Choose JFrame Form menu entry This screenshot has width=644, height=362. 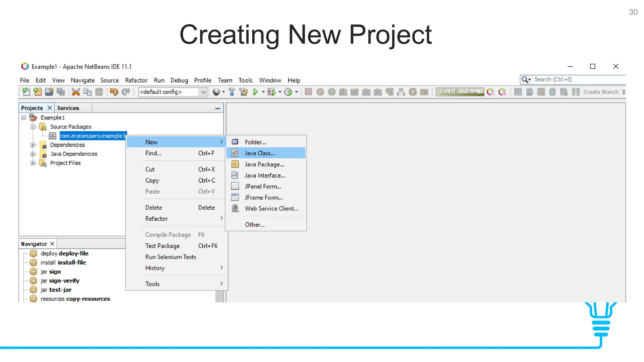pyautogui.click(x=264, y=198)
